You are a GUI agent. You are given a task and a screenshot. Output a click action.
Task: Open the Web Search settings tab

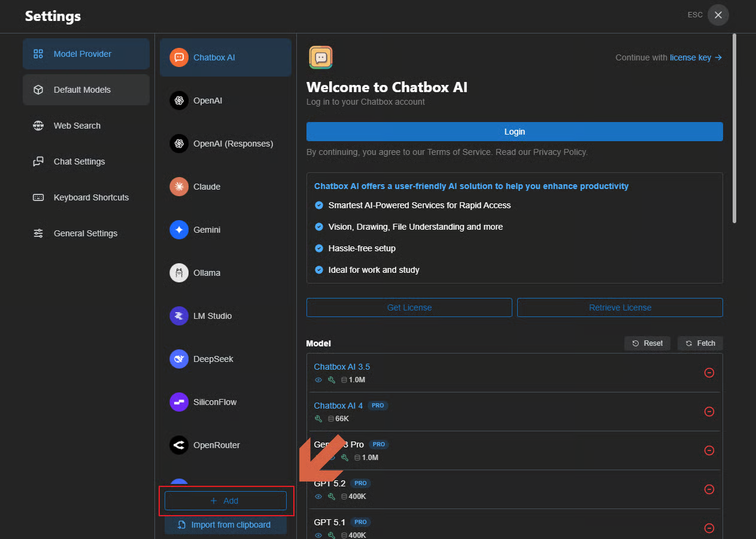77,126
